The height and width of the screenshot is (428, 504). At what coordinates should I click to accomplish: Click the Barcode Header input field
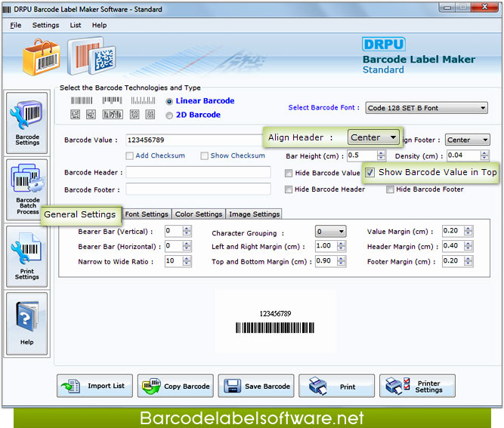(x=198, y=172)
